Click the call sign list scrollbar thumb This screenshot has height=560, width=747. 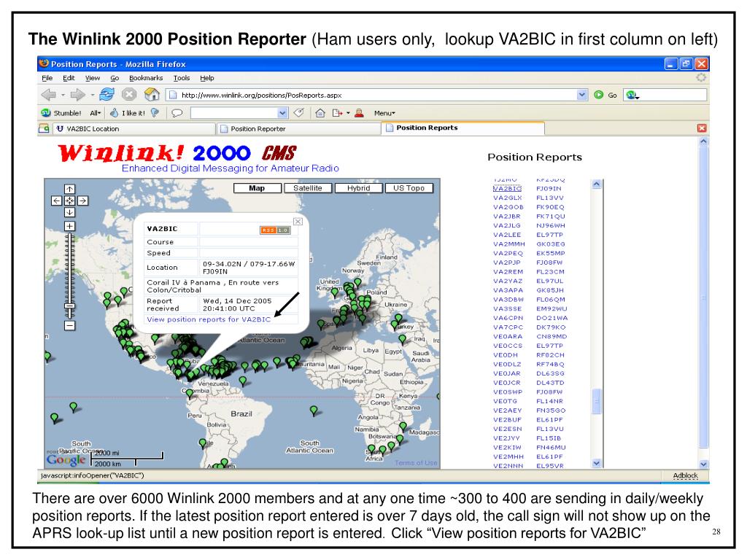click(x=597, y=402)
